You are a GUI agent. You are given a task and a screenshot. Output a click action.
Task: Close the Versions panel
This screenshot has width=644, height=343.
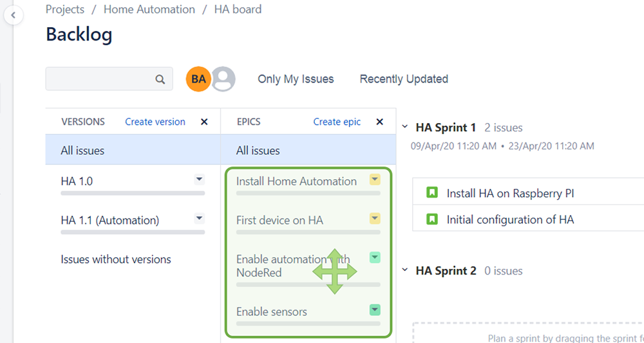point(204,122)
